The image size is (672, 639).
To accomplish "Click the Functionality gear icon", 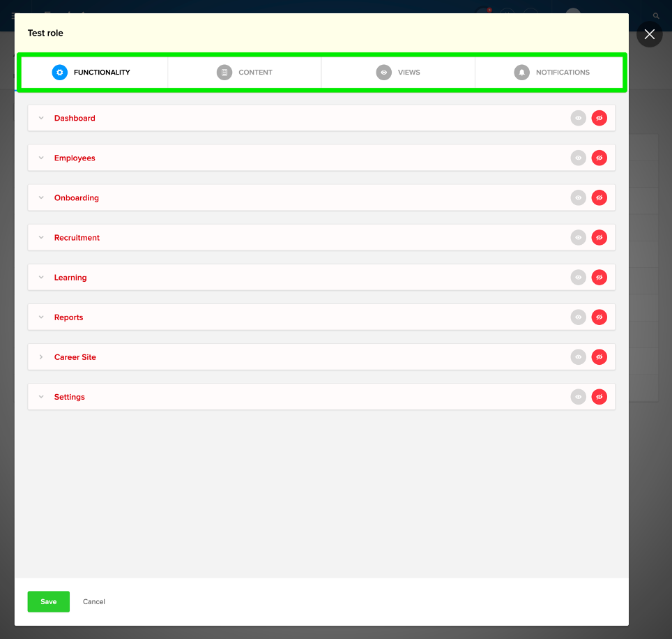I will click(x=59, y=73).
